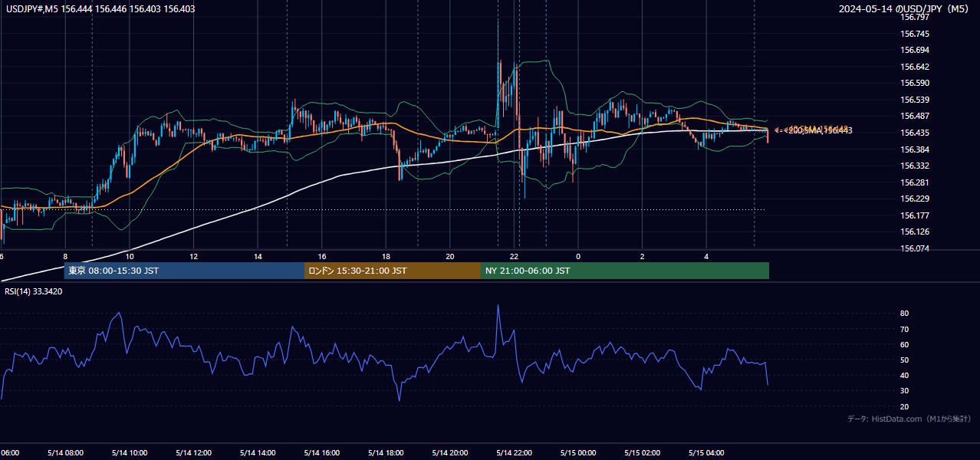Viewport: 980px width, 460px height.
Task: Click price scale value 156.126
Action: tap(913, 232)
